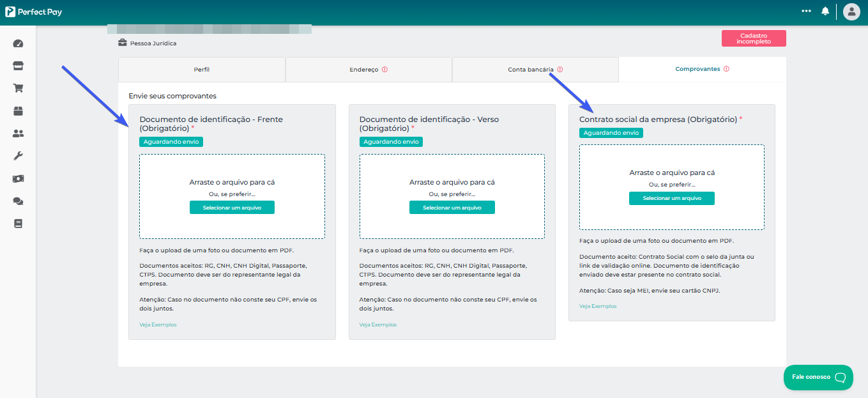The height and width of the screenshot is (398, 868).
Task: Open the book icon in sidebar
Action: click(18, 224)
